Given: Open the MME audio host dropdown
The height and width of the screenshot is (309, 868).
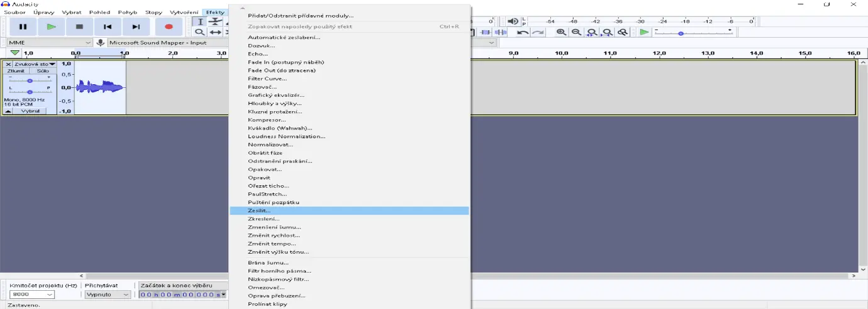Looking at the screenshot, I should pyautogui.click(x=48, y=43).
